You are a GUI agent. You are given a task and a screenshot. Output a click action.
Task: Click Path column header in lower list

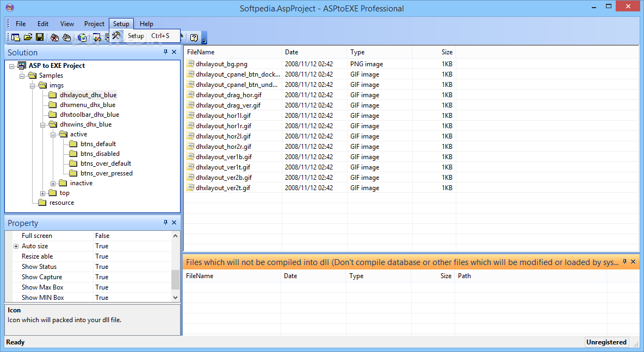click(x=531, y=276)
